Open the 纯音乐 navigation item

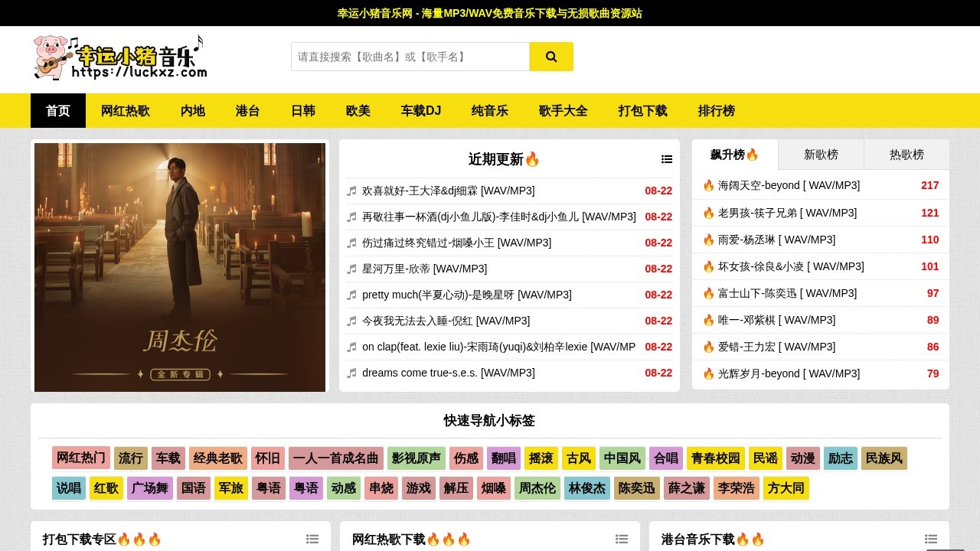click(490, 111)
